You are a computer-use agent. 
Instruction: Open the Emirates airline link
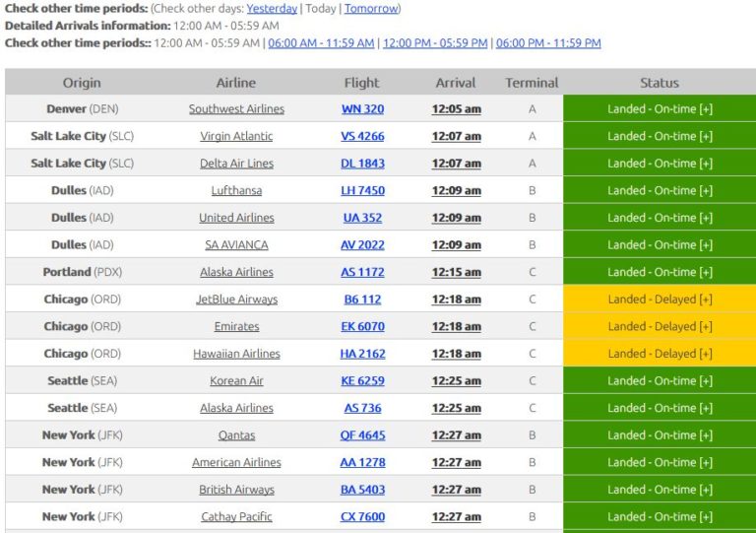coord(236,326)
